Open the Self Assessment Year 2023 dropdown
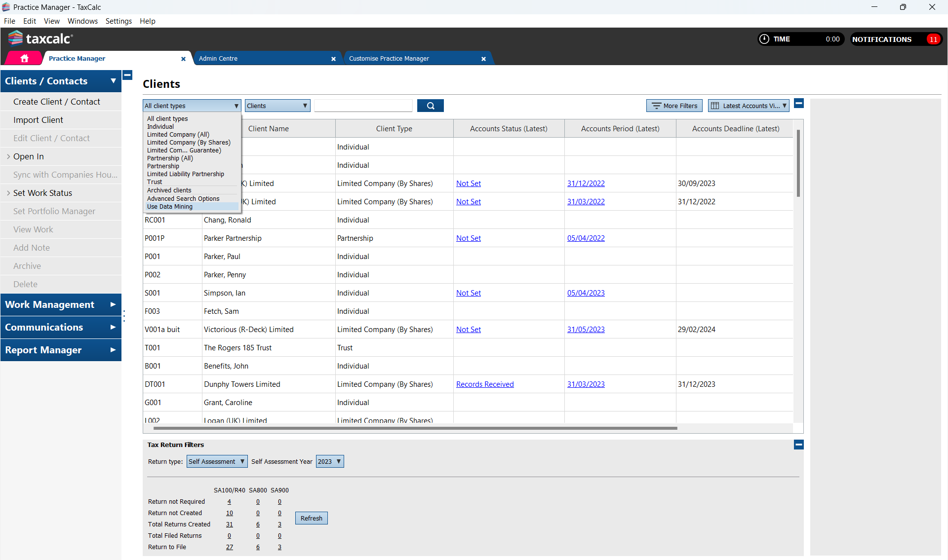The width and height of the screenshot is (948, 560). tap(329, 461)
